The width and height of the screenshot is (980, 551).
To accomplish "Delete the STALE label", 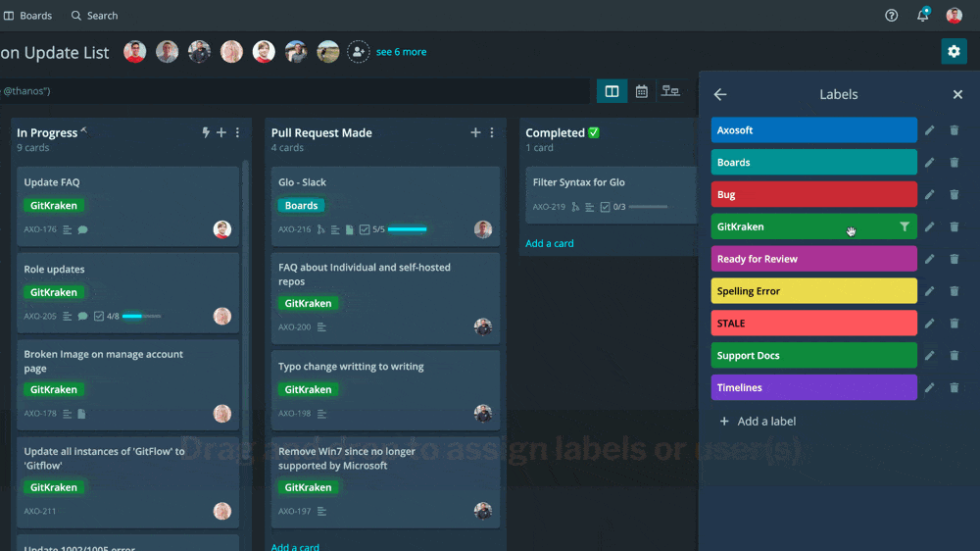I will pyautogui.click(x=955, y=324).
